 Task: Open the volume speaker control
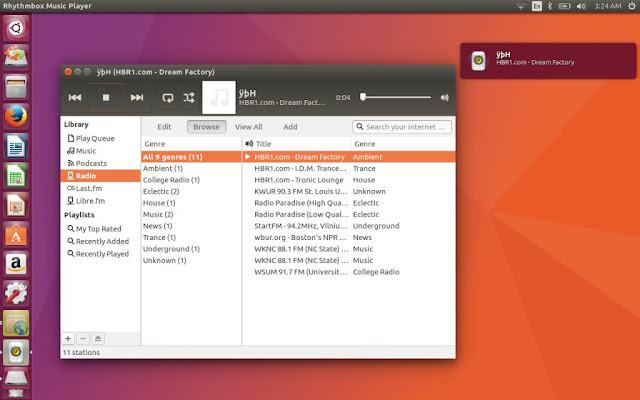click(444, 98)
